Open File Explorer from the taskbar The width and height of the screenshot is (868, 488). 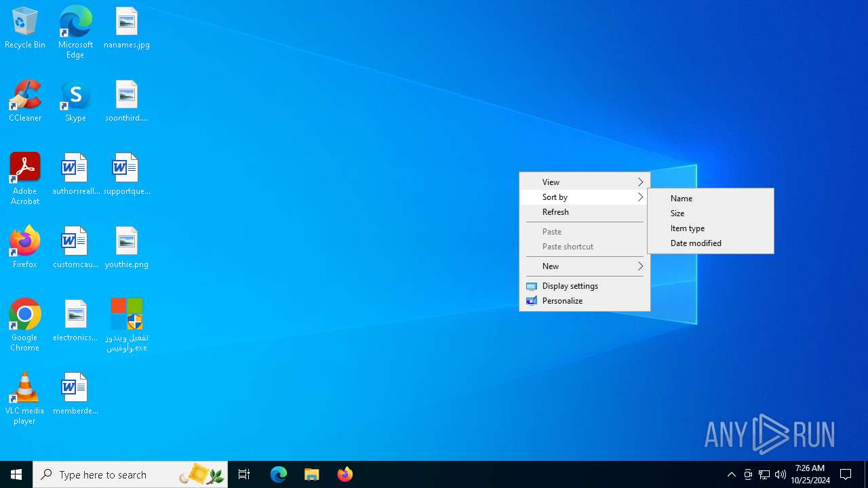(x=312, y=474)
